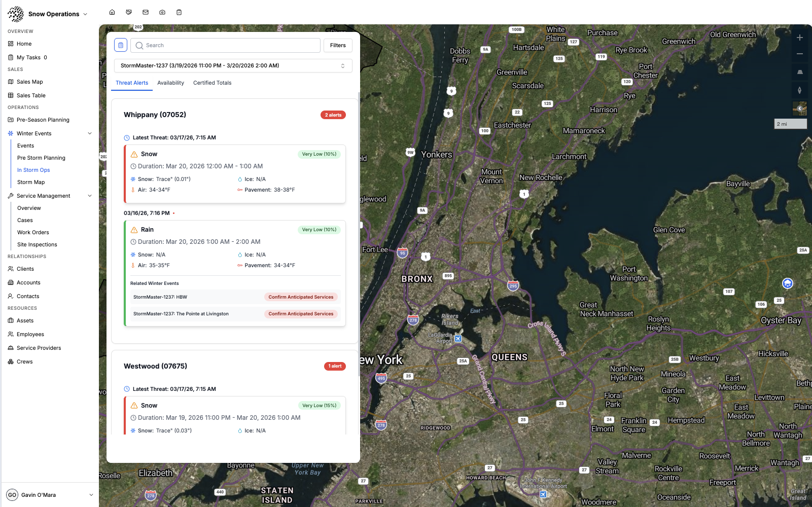The height and width of the screenshot is (507, 812).
Task: Open the StormMaster-1237 event selector dropdown
Action: pos(233,65)
